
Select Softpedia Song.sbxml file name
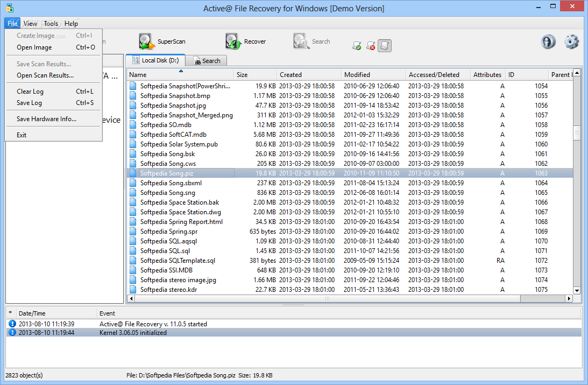point(171,183)
